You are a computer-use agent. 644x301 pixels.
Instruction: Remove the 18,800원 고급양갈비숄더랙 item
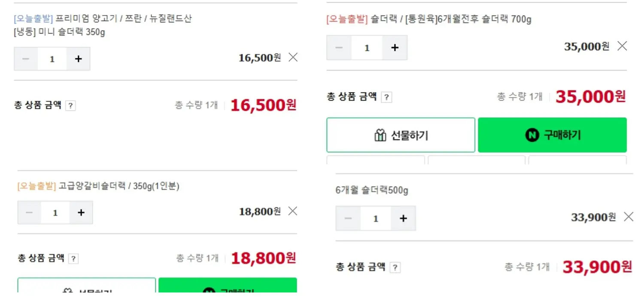coord(292,211)
